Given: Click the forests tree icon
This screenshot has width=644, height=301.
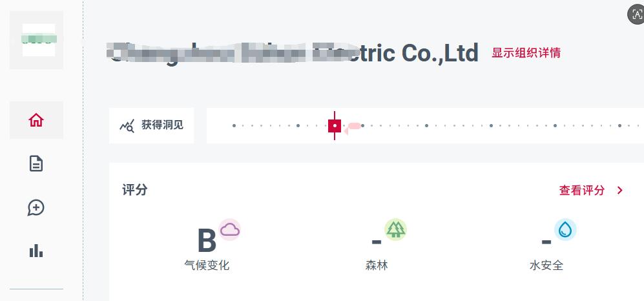Looking at the screenshot, I should coord(395,229).
